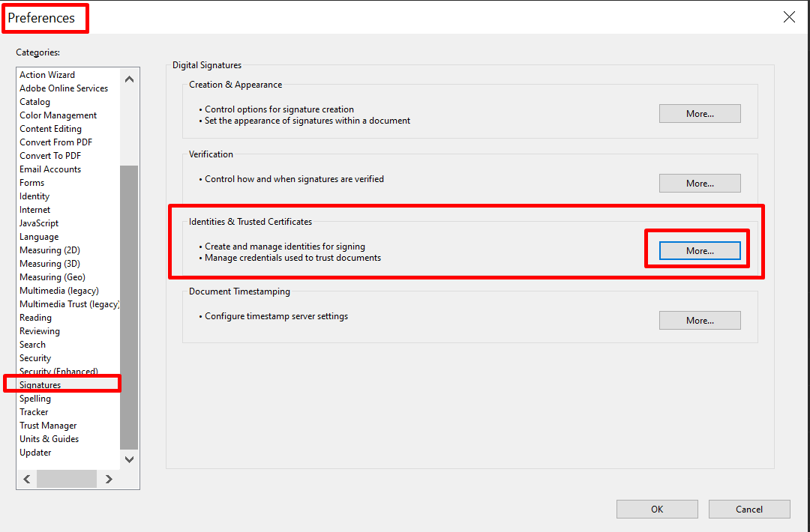Cancel the Preferences dialog

click(749, 510)
